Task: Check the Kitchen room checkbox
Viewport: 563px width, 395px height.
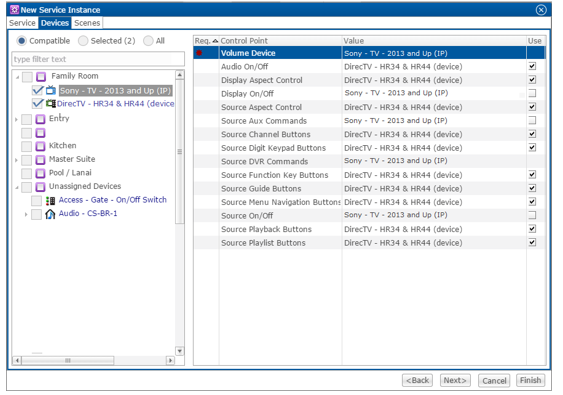Action: [x=26, y=146]
